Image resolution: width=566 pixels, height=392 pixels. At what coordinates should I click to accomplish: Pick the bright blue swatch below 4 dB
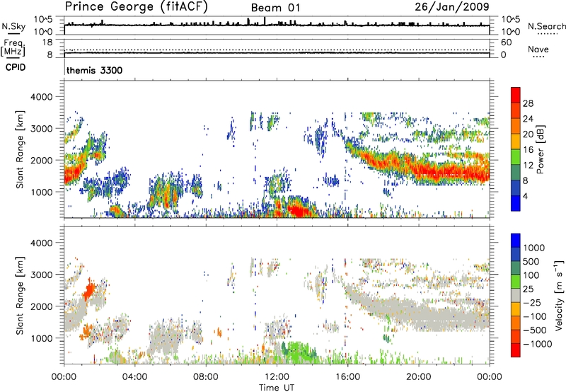click(x=516, y=203)
